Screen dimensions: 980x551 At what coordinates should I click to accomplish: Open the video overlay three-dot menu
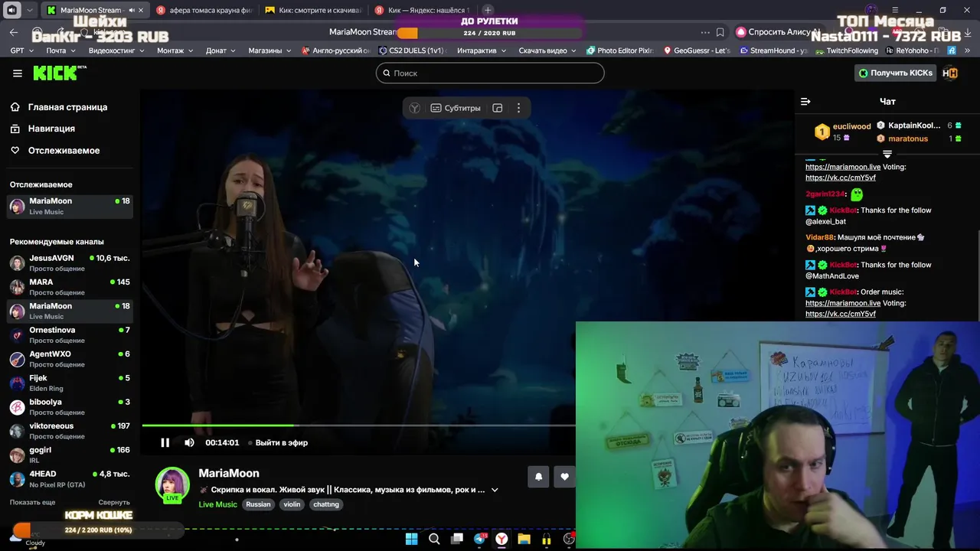[x=518, y=108]
